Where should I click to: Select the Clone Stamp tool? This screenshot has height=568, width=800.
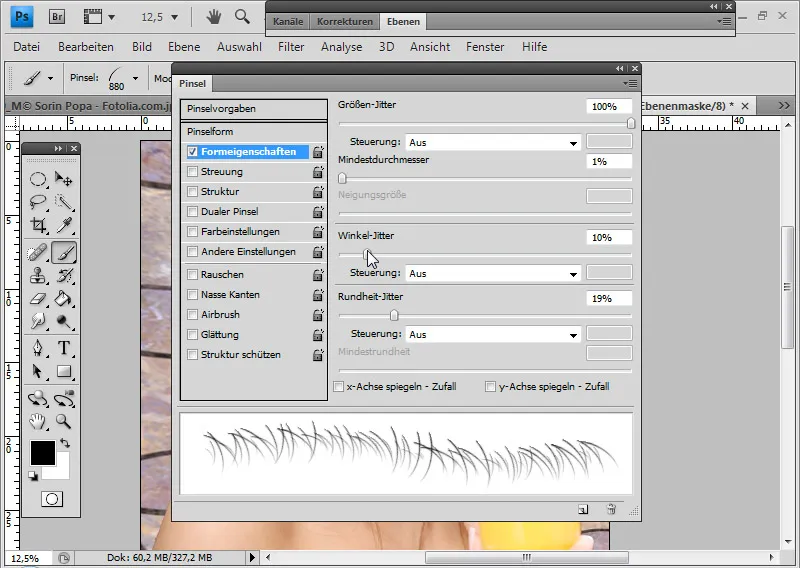point(38,276)
